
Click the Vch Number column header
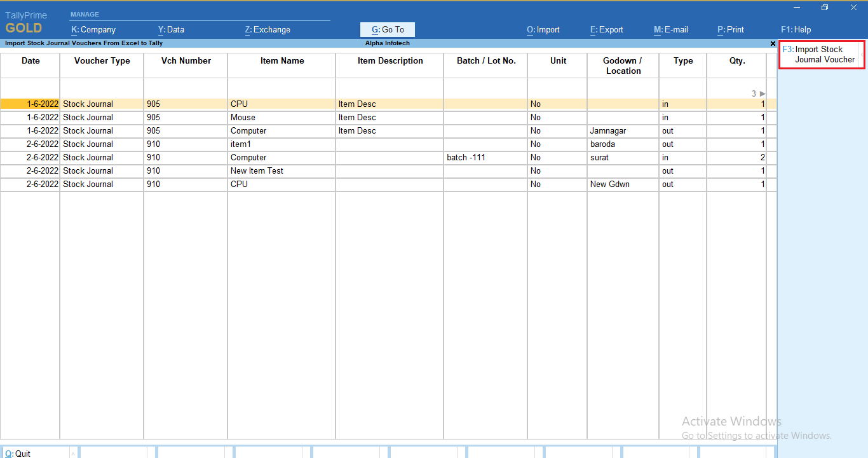[185, 60]
